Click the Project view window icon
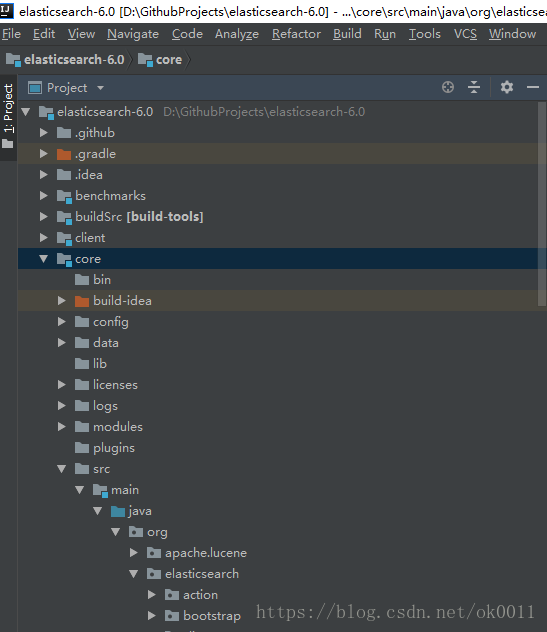The image size is (547, 632). tap(35, 87)
